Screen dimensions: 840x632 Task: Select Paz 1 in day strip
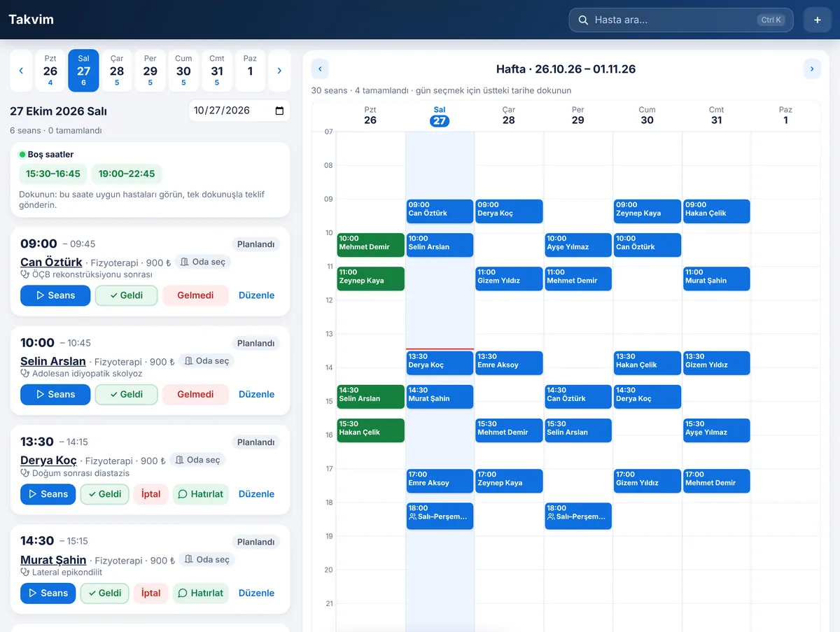pos(250,71)
